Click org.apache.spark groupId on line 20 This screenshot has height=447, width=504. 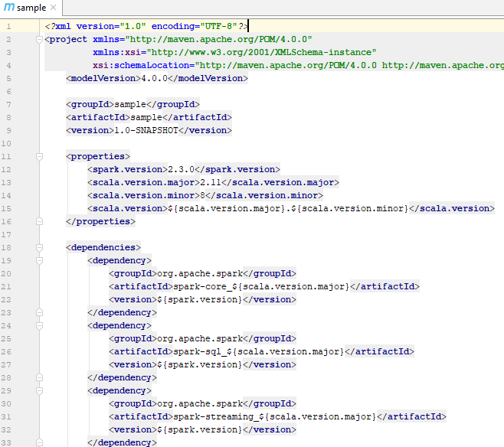pyautogui.click(x=200, y=273)
